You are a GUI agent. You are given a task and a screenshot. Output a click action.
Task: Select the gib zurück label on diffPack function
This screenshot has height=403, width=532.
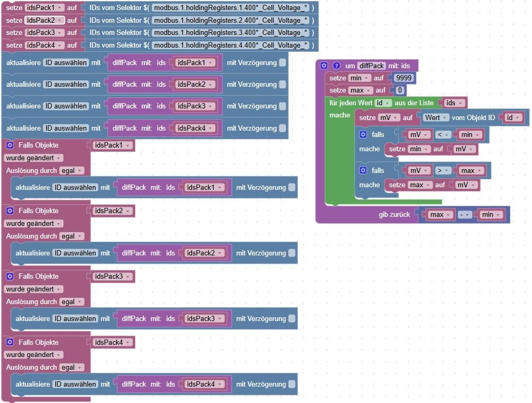coord(395,215)
